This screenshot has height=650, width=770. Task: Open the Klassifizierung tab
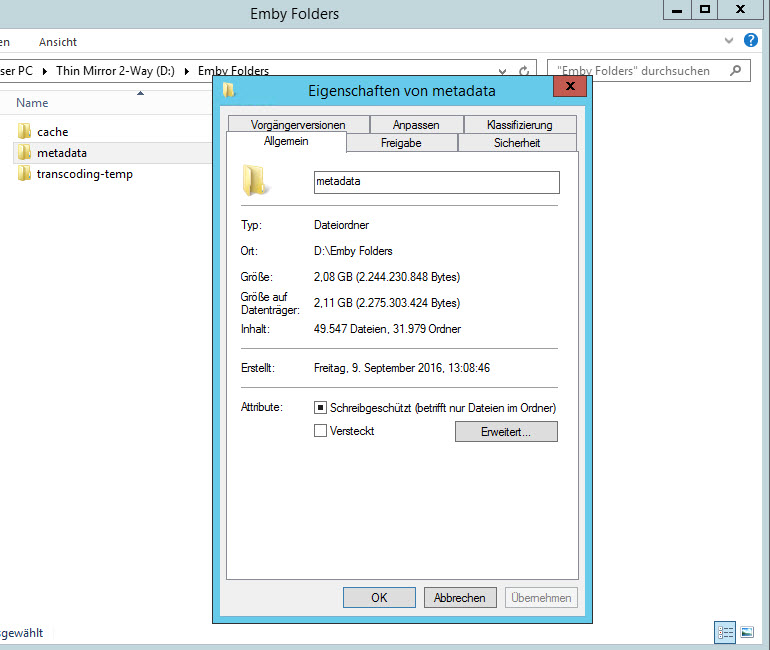coord(520,125)
